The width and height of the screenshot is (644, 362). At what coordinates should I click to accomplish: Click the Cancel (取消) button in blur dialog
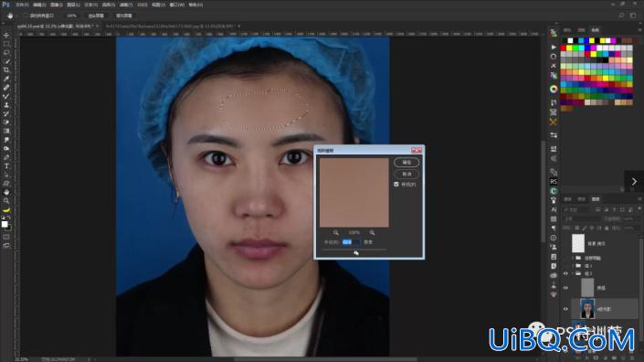coord(406,175)
